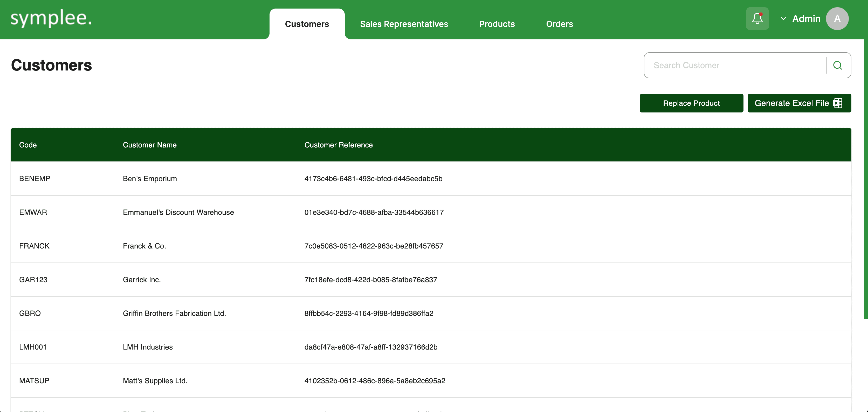Click the Admin avatar circle
Image resolution: width=868 pixels, height=412 pixels.
coord(837,18)
